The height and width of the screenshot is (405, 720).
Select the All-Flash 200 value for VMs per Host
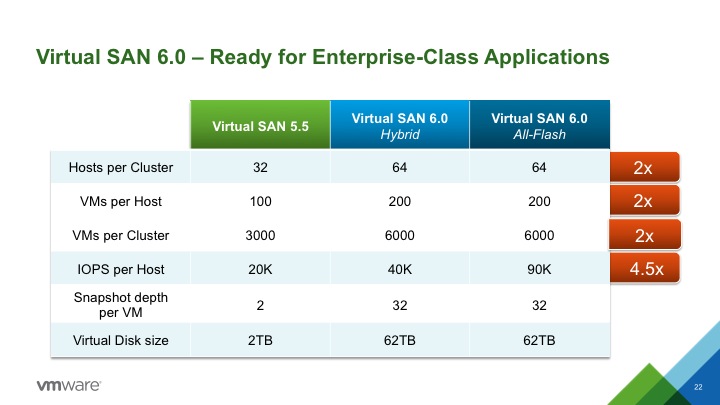(539, 202)
